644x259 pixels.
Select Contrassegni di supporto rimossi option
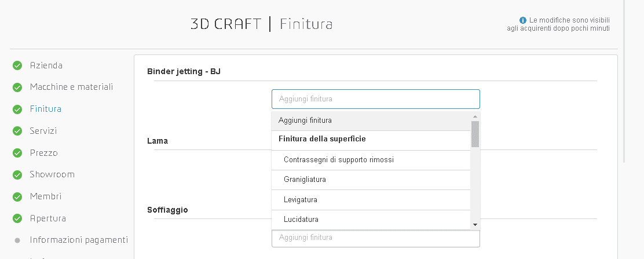(x=339, y=160)
